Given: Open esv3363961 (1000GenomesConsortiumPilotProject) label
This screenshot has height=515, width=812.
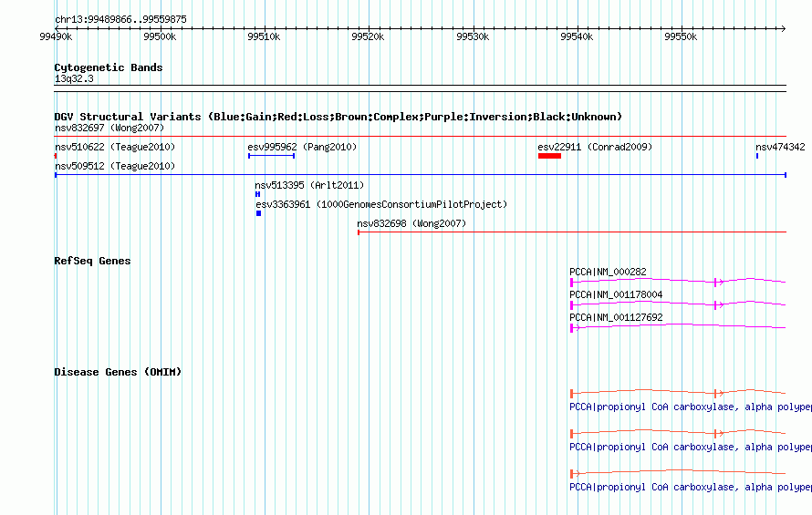Looking at the screenshot, I should (381, 204).
